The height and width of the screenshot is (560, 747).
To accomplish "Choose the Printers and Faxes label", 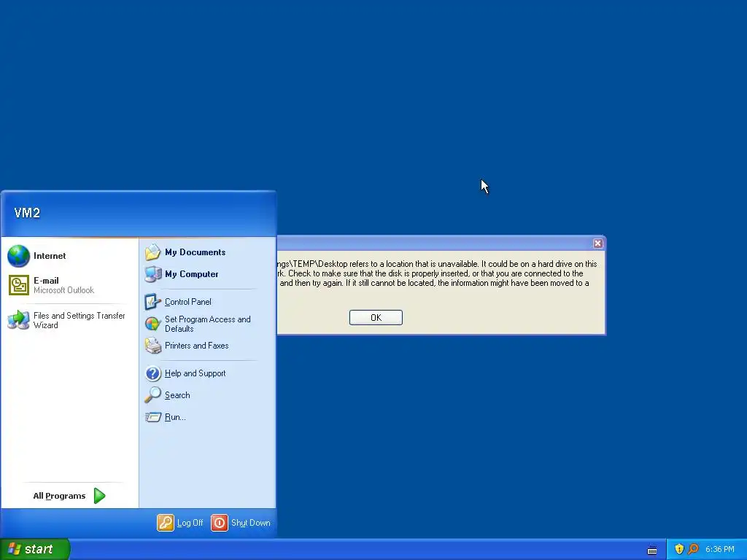I will (197, 346).
